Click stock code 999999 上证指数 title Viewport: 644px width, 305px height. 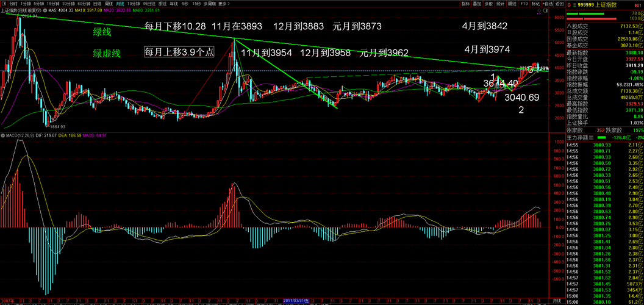597,5
